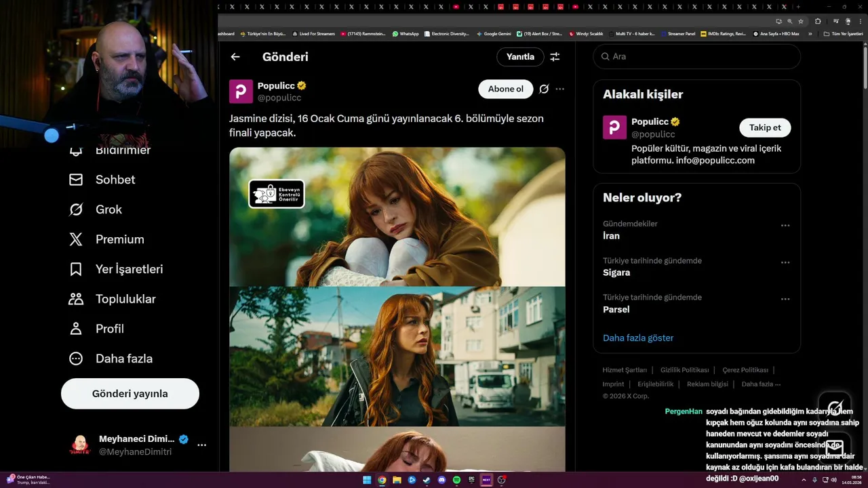Click the Grok icon beside Abone ol
The width and height of the screenshot is (868, 488).
[x=544, y=89]
